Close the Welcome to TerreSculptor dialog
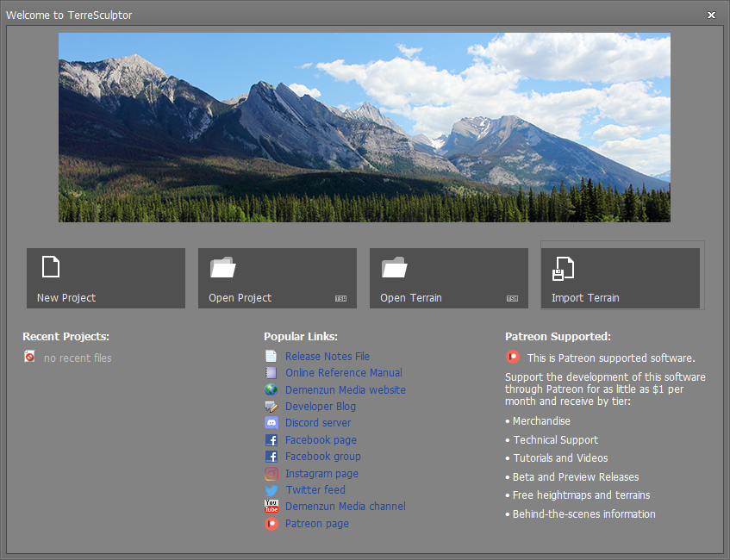 [711, 15]
